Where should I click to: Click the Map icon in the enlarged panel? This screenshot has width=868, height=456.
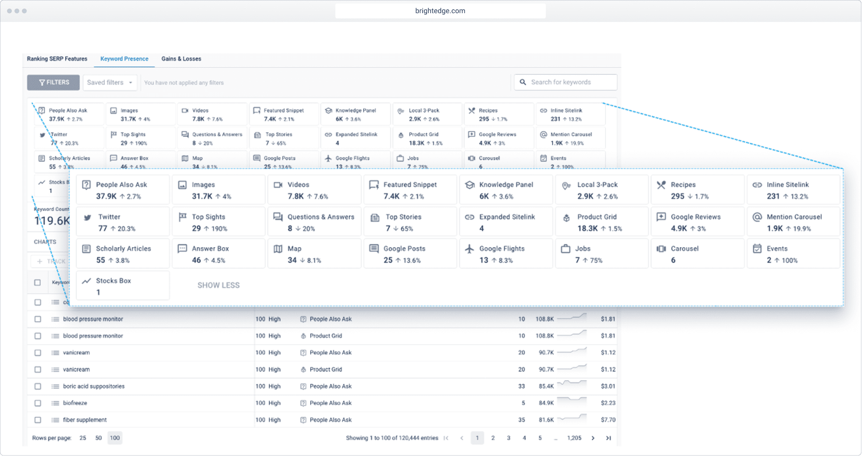[x=278, y=249]
